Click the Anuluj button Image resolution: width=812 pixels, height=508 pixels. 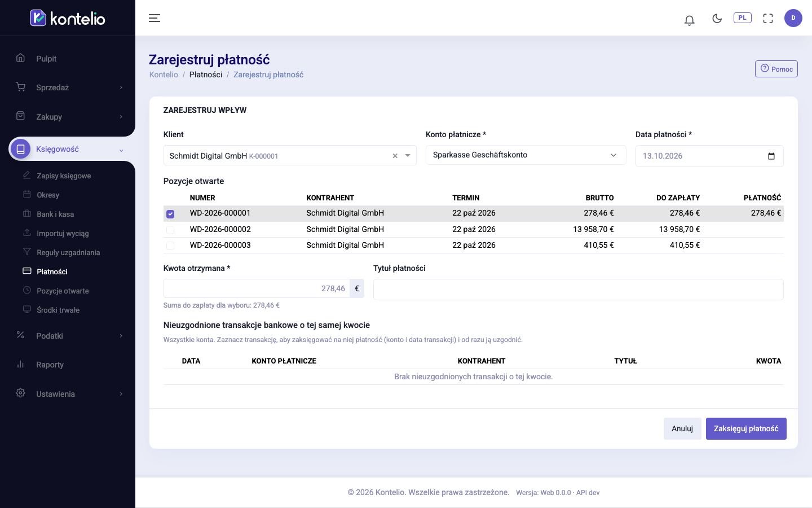(682, 428)
